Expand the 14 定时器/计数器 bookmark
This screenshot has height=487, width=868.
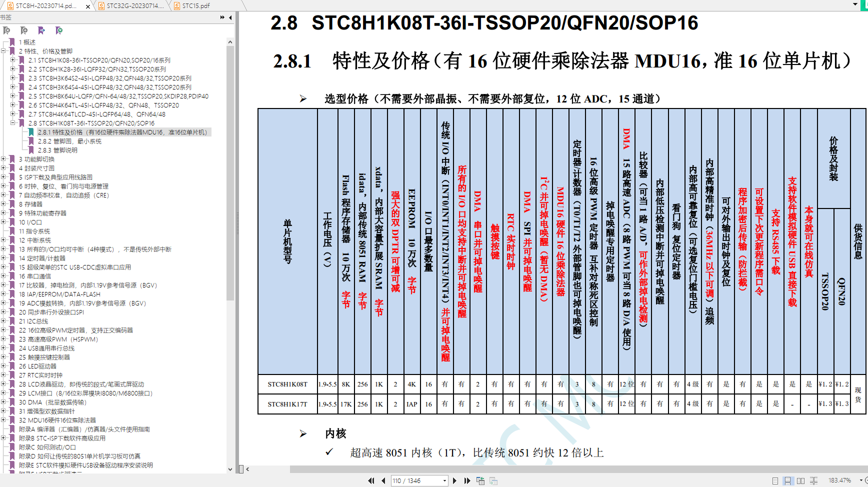pyautogui.click(x=3, y=258)
